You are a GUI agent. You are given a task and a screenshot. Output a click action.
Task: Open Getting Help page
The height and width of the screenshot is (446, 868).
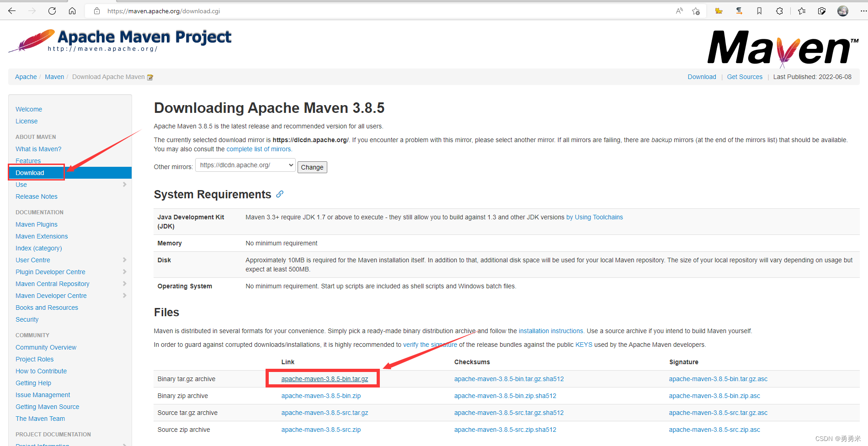coord(33,383)
